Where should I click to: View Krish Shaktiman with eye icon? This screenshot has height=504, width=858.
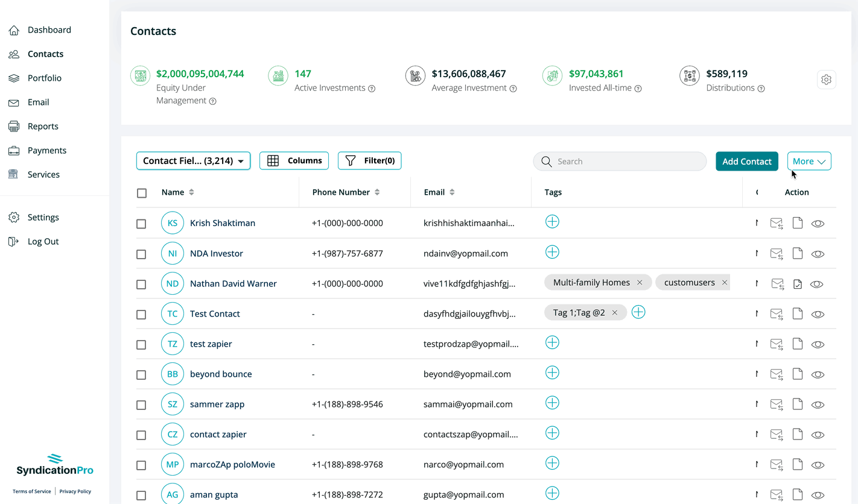[x=818, y=224]
